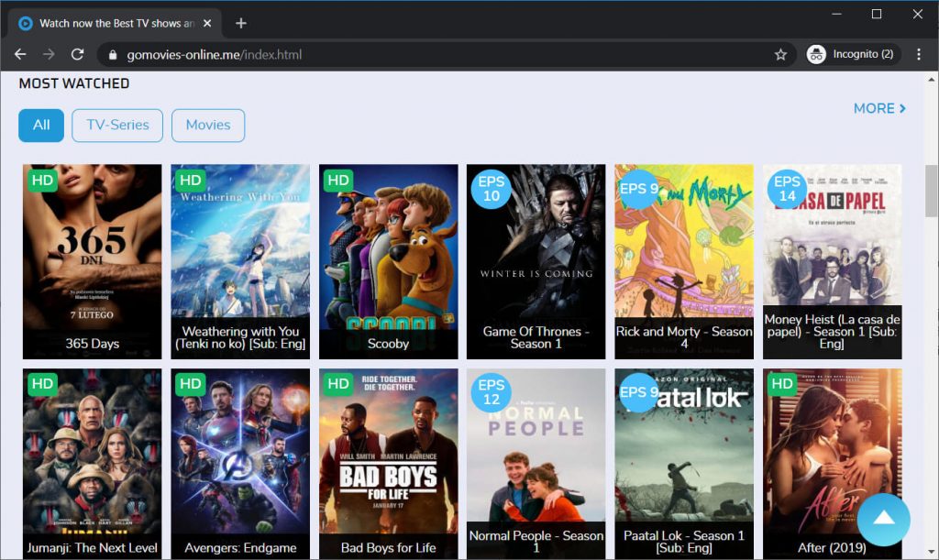The height and width of the screenshot is (560, 939).
Task: Click the HD badge on Bad Boys for Life
Action: point(338,384)
